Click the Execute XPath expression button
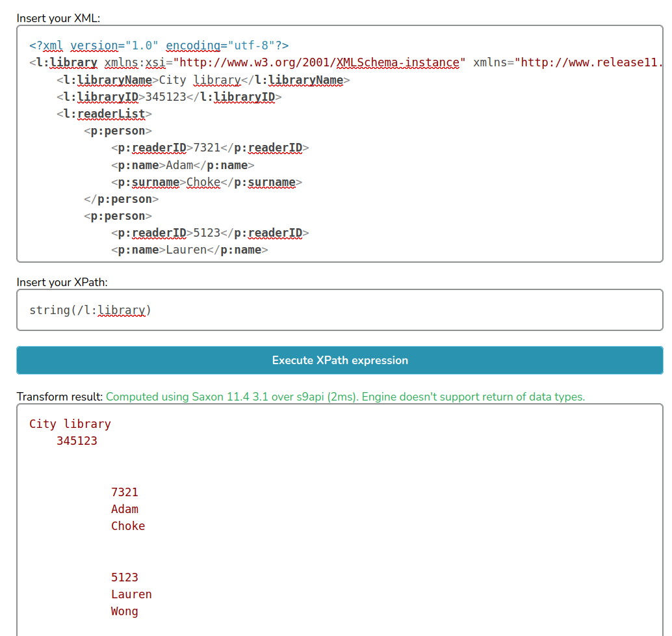 coord(339,360)
